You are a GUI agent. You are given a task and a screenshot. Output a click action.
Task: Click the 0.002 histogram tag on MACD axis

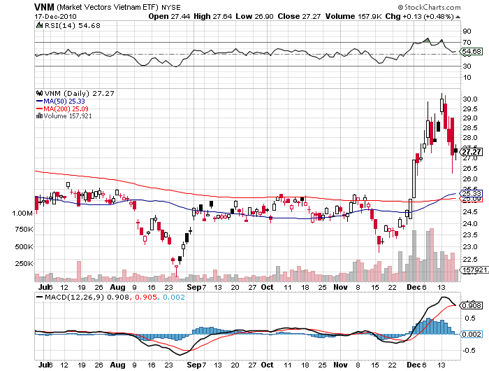(471, 334)
